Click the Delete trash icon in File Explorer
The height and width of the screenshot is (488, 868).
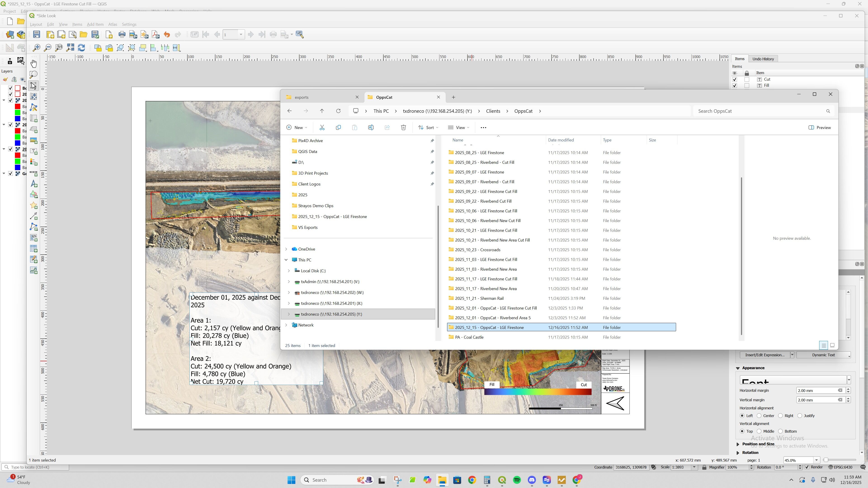[403, 127]
